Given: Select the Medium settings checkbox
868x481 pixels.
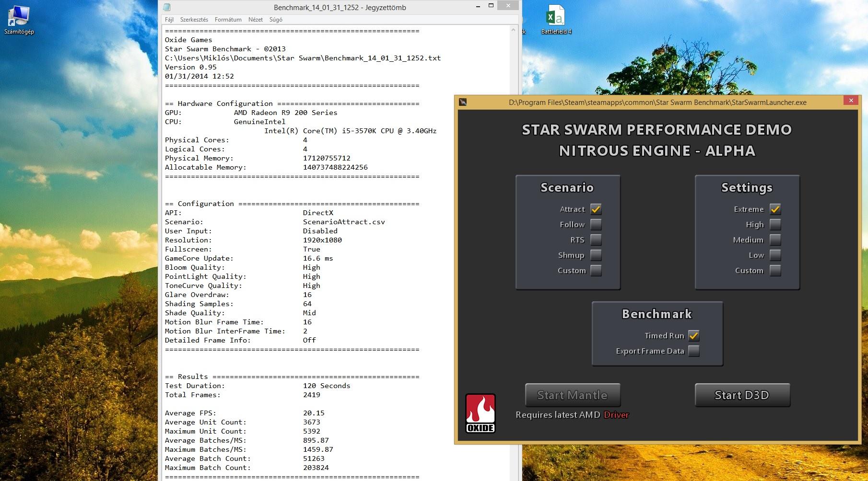Looking at the screenshot, I should click(775, 240).
